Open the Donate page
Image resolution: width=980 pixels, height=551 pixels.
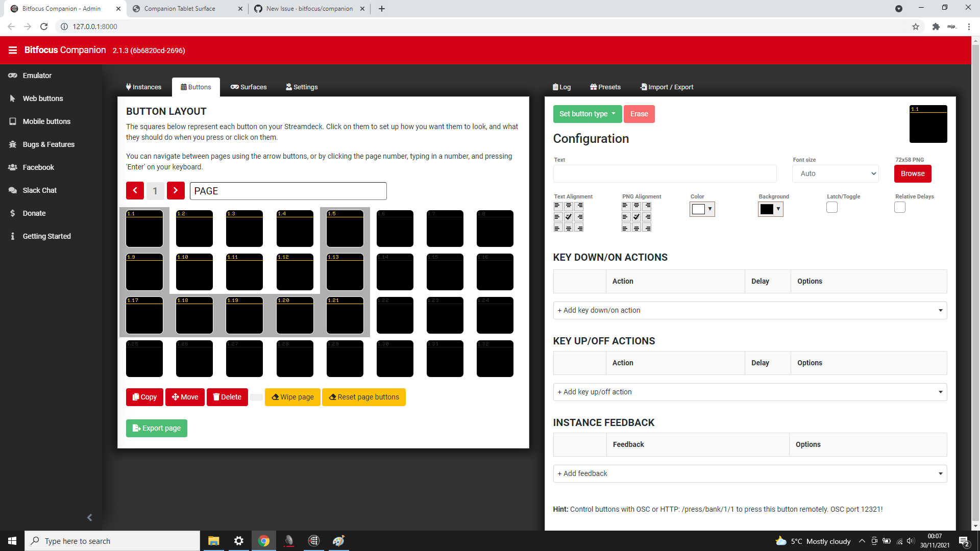(34, 213)
